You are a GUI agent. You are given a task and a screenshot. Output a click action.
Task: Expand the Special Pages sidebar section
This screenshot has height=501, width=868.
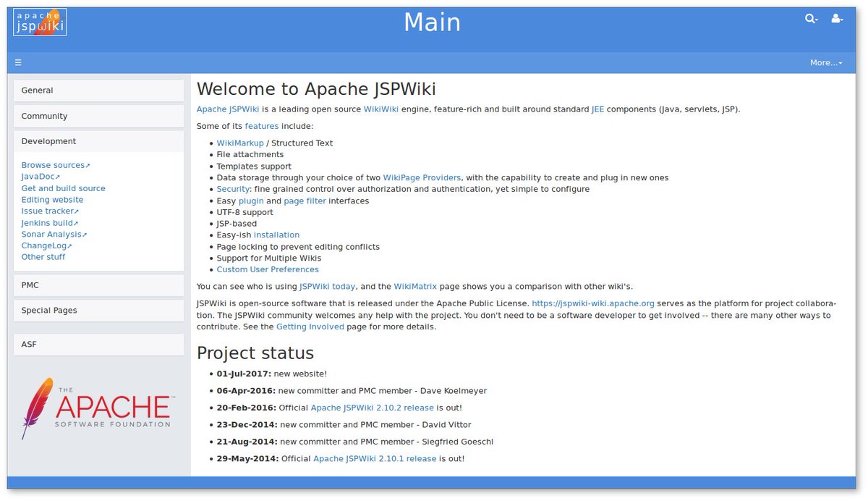pyautogui.click(x=99, y=311)
